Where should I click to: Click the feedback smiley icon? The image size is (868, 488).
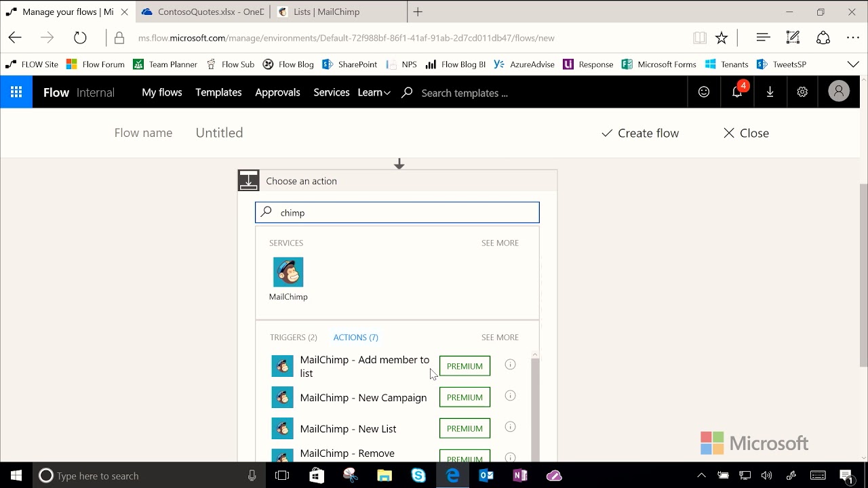[704, 92]
